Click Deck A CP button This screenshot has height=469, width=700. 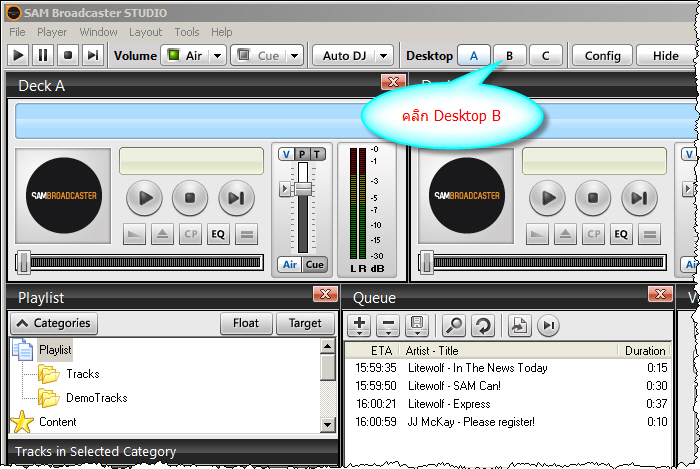[191, 234]
